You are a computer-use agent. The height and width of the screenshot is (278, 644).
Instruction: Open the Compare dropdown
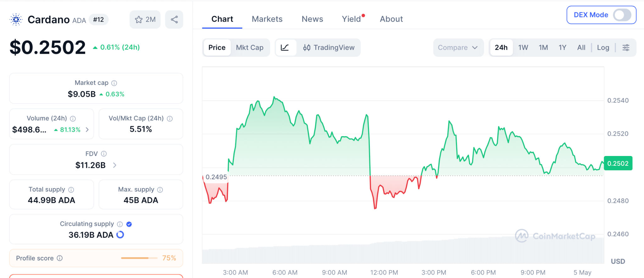tap(458, 47)
